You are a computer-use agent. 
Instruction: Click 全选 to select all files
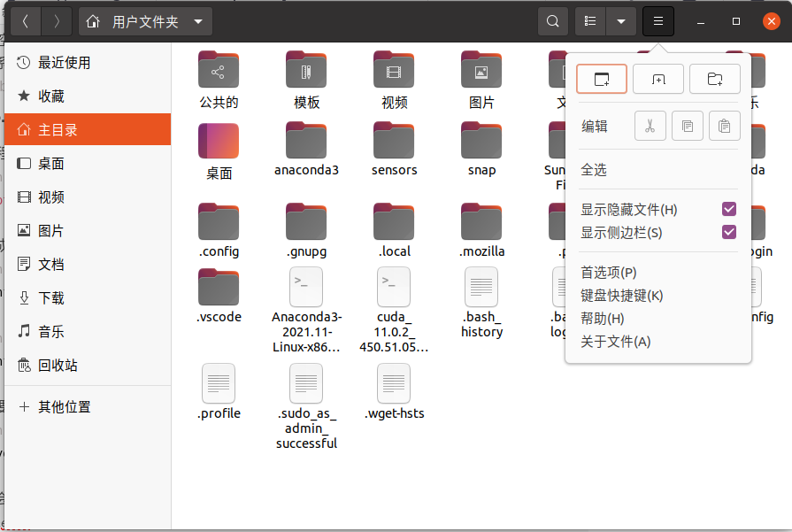594,169
